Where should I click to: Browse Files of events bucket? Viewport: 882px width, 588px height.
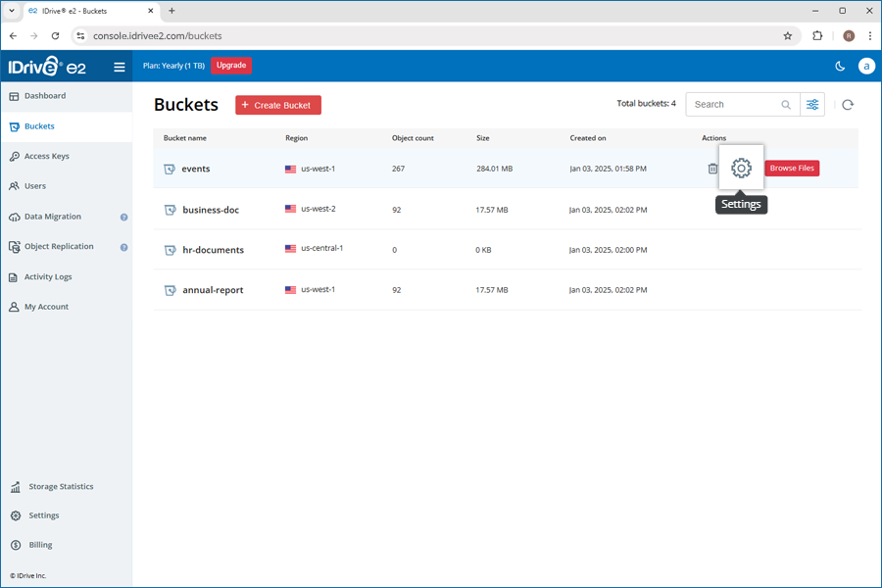point(791,169)
